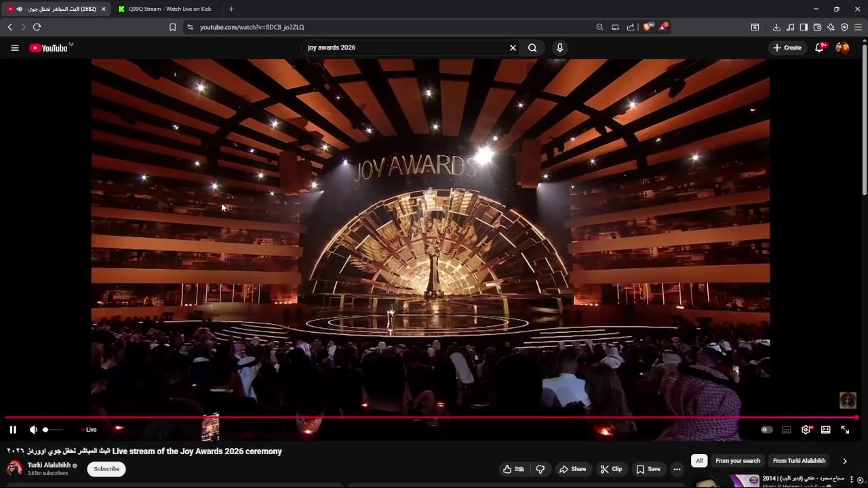The height and width of the screenshot is (488, 868).
Task: Select the From Turki Alalshikh chip
Action: [799, 461]
